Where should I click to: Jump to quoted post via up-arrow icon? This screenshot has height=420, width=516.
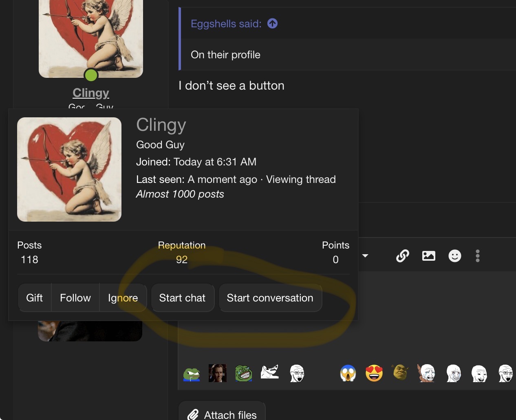click(x=272, y=24)
